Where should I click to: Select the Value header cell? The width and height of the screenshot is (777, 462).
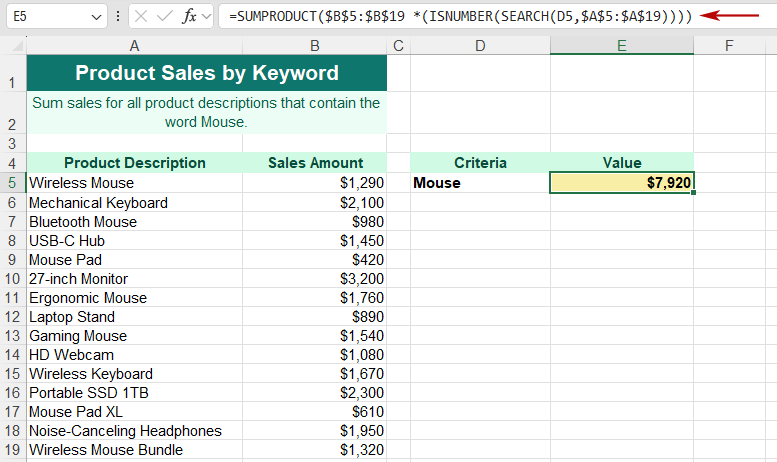pos(622,163)
